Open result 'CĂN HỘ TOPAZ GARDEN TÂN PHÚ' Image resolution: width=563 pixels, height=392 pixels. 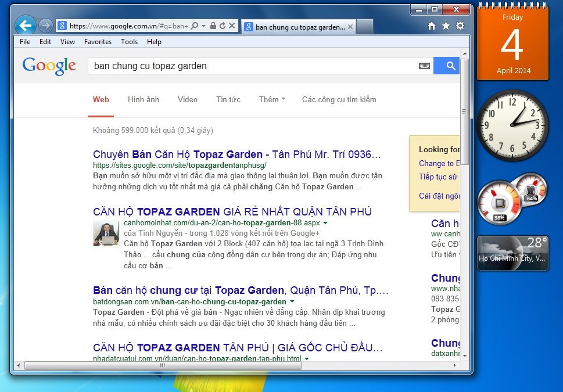pyautogui.click(x=238, y=348)
